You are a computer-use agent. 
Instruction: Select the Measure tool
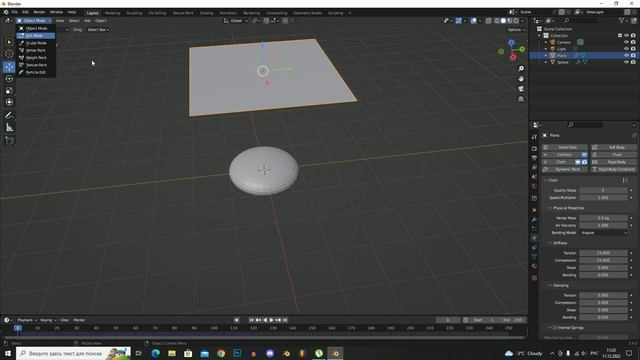(9, 128)
